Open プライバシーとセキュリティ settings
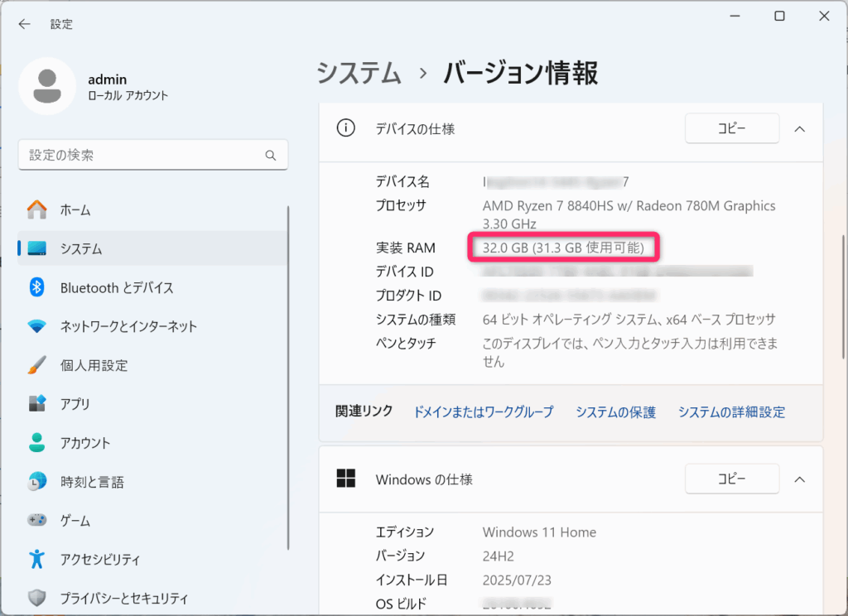Viewport: 848px width, 616px height. [x=152, y=598]
